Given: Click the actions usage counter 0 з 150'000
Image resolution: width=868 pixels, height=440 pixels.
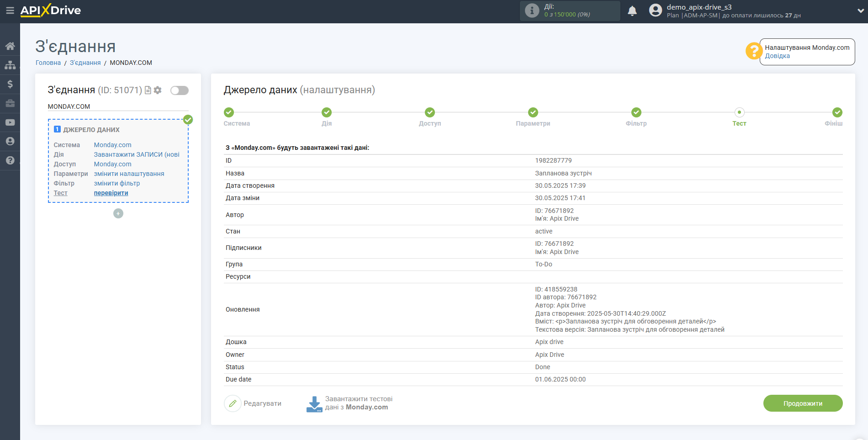Looking at the screenshot, I should pos(567,14).
